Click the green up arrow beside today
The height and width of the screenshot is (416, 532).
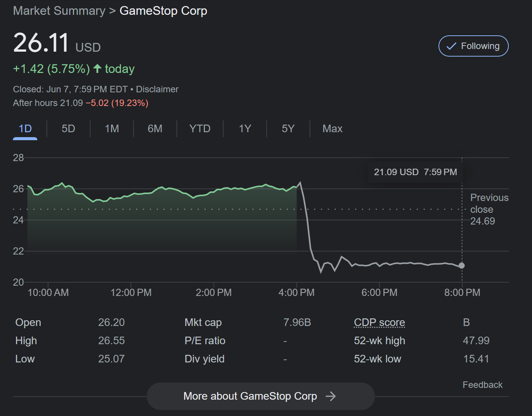97,68
